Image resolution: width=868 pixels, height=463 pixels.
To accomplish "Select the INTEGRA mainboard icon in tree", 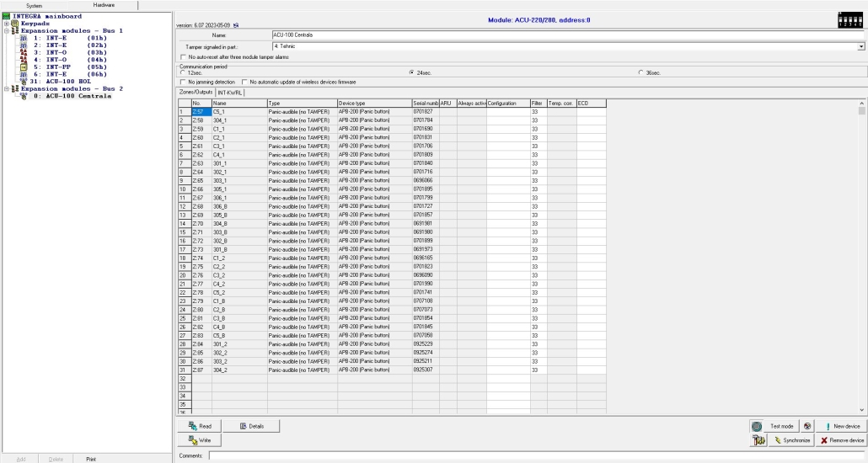I will click(5, 16).
